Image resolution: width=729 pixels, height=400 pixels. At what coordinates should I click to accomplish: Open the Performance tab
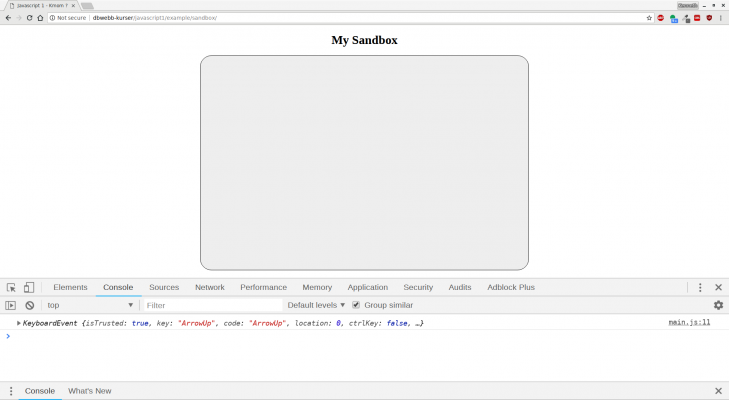pyautogui.click(x=264, y=287)
